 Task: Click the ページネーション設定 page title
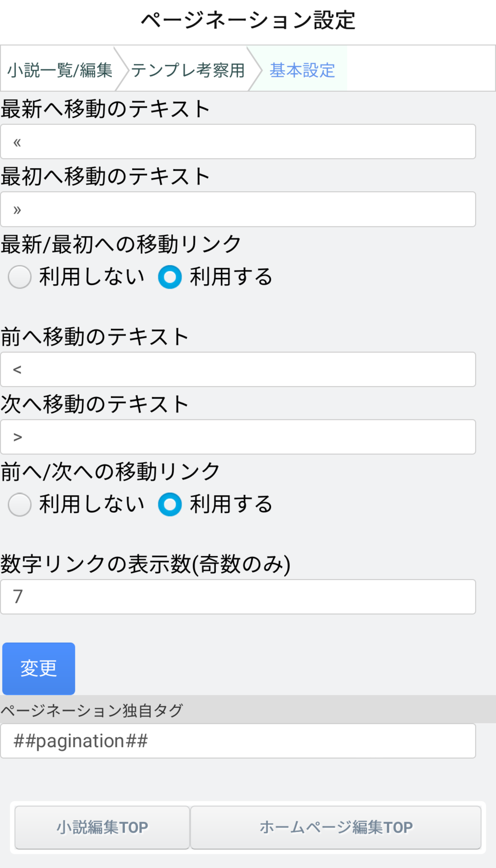(248, 21)
